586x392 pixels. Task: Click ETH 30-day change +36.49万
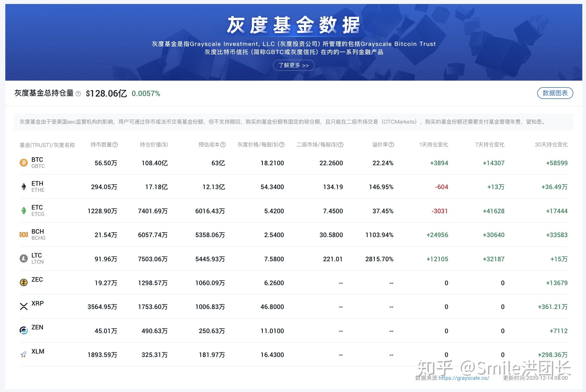[554, 187]
